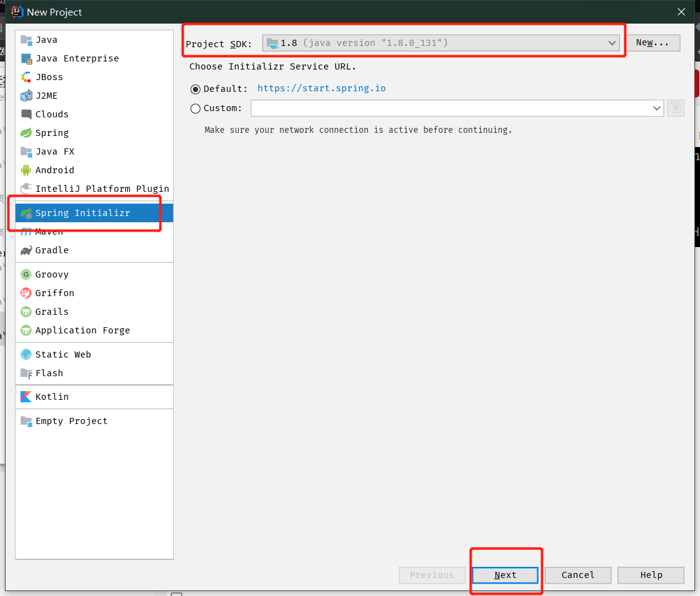Click the Next button
Viewport: 700px width, 596px height.
505,575
